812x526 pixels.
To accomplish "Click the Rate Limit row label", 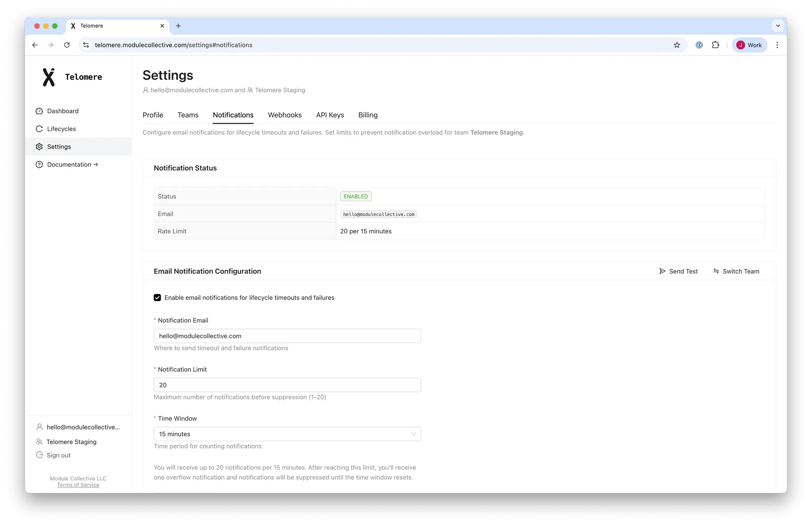I will click(172, 231).
